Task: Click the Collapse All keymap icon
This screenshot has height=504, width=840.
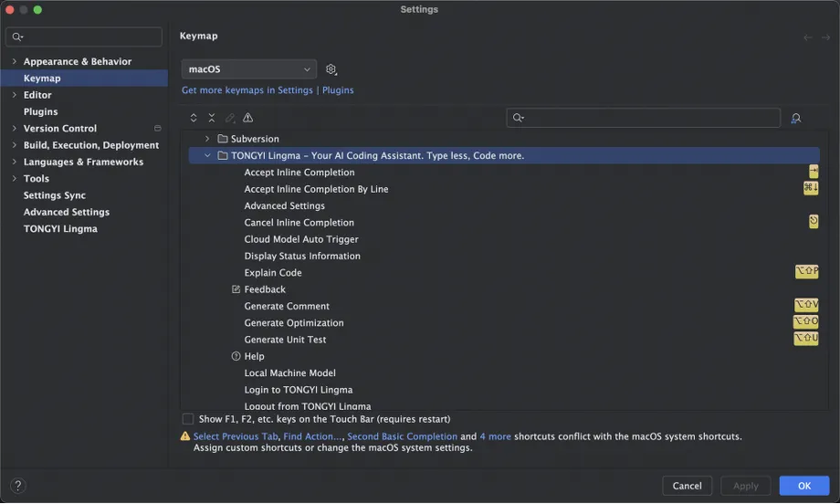Action: click(x=212, y=118)
